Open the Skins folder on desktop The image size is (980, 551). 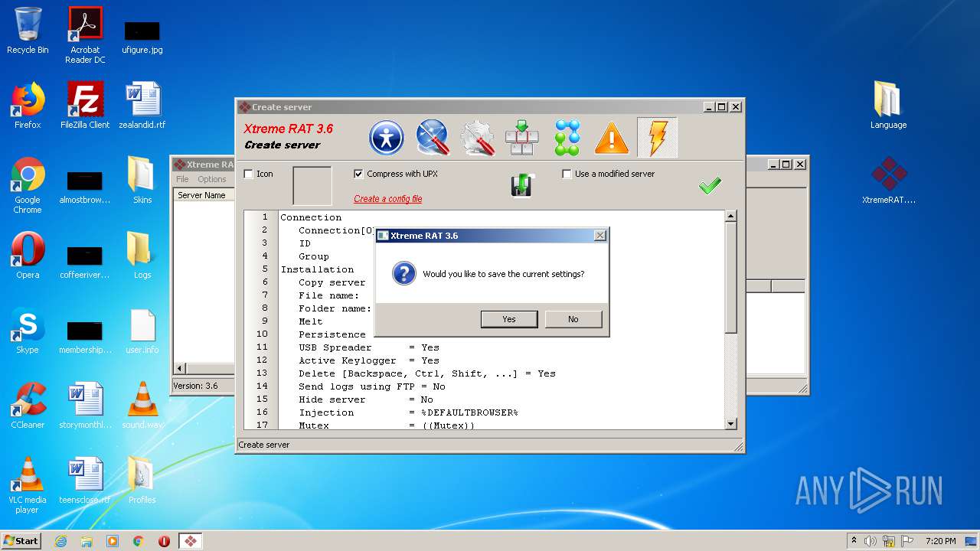tap(142, 181)
